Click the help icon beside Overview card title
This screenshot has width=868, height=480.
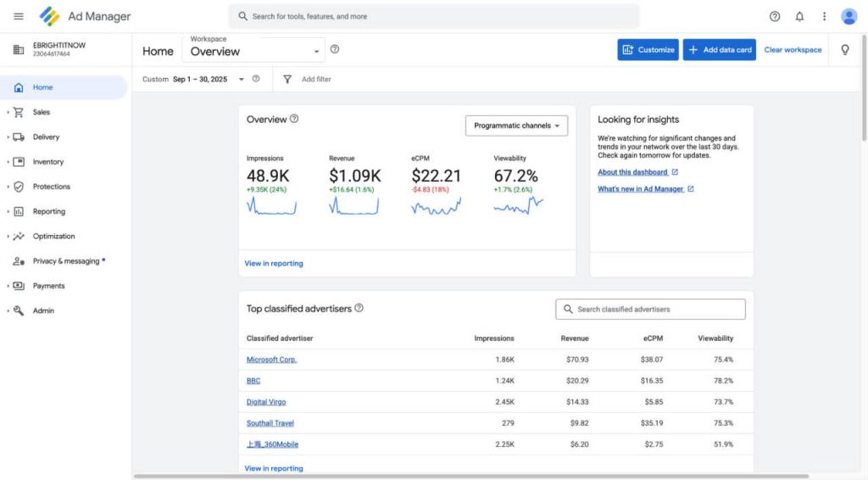click(294, 119)
